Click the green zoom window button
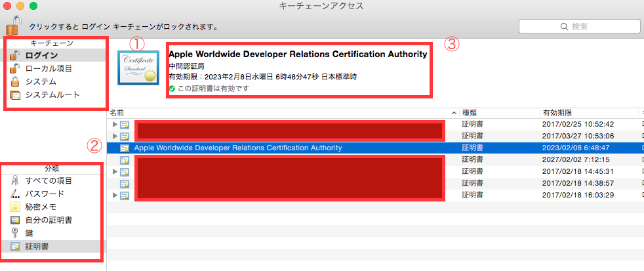Viewport: 644px width, 271px height. click(33, 6)
